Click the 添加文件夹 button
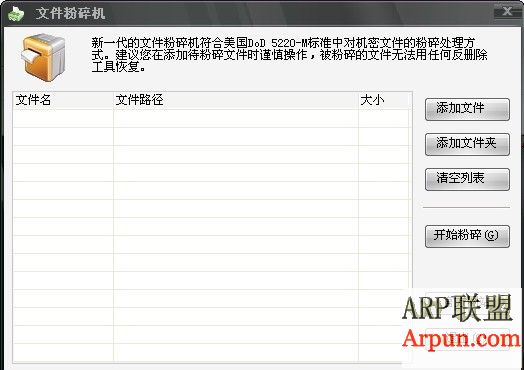This screenshot has height=370, width=524. click(x=467, y=144)
